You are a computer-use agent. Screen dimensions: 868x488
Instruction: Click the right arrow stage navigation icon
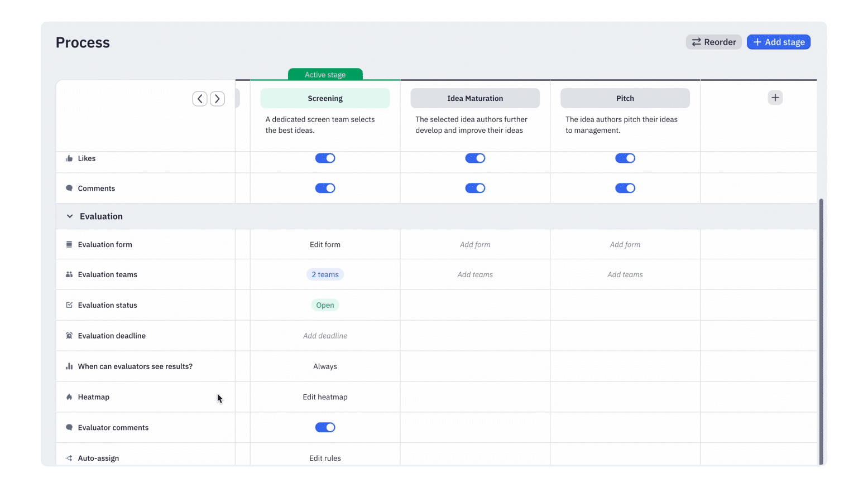point(217,99)
